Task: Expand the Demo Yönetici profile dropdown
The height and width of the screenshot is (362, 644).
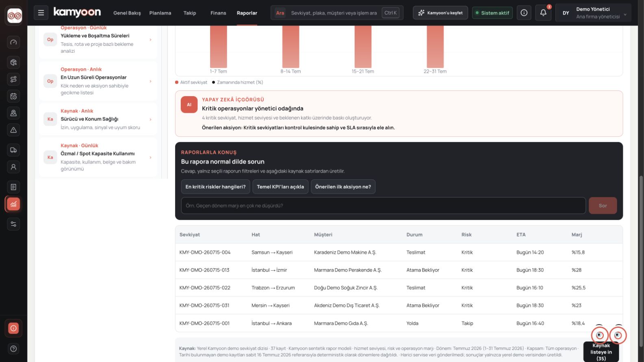Action: (x=593, y=13)
